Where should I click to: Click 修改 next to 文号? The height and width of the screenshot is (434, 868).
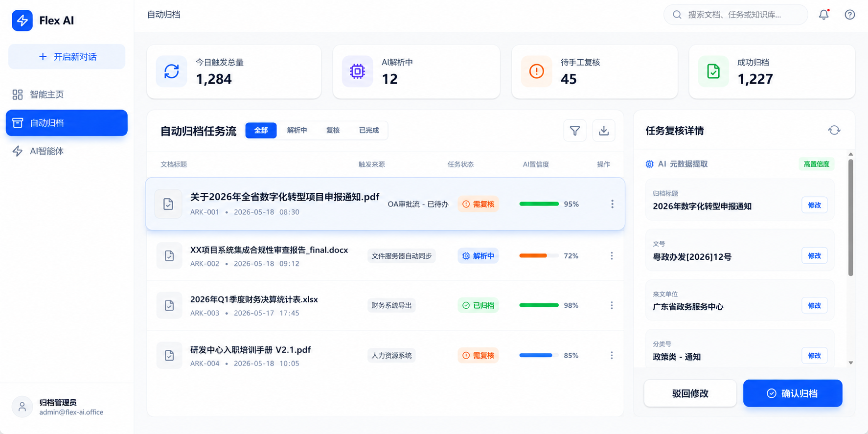pyautogui.click(x=814, y=255)
